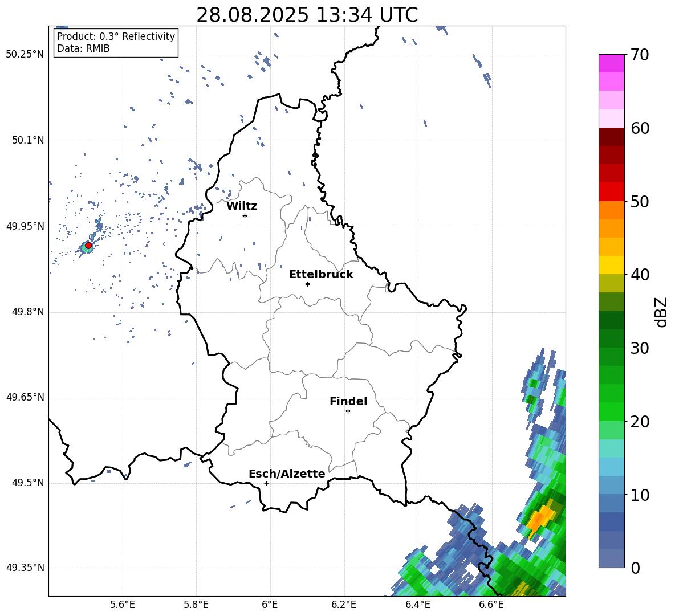Pick the magenta top swatch in colorbar

(x=611, y=63)
